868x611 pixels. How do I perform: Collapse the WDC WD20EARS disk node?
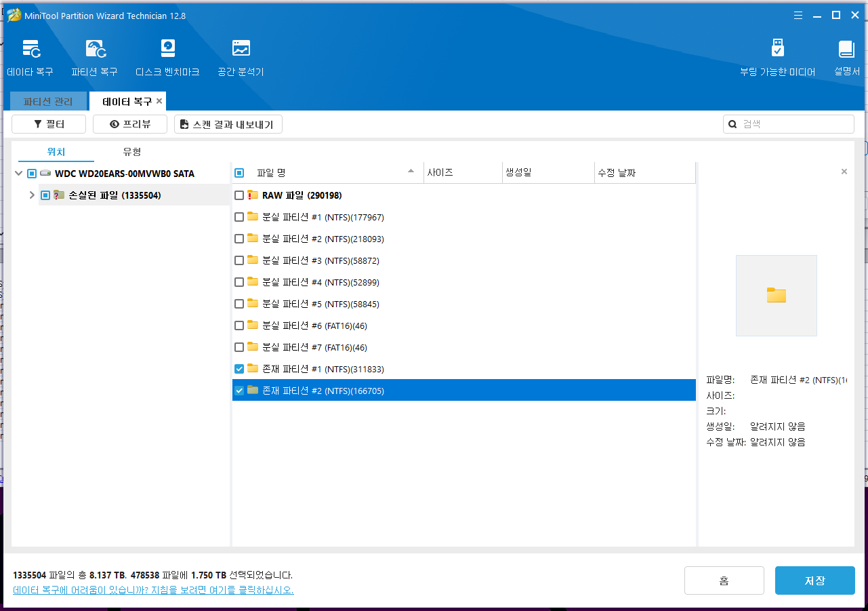pos(18,174)
